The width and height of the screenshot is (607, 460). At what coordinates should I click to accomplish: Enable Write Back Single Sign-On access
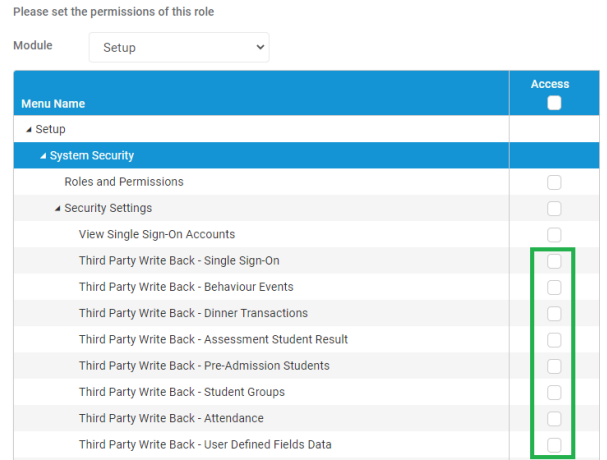point(554,261)
